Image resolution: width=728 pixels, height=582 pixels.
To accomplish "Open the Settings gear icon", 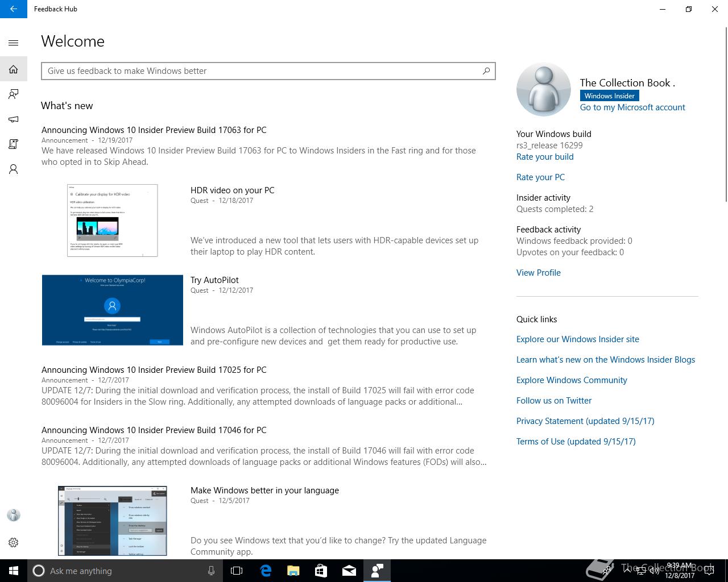I will [14, 542].
